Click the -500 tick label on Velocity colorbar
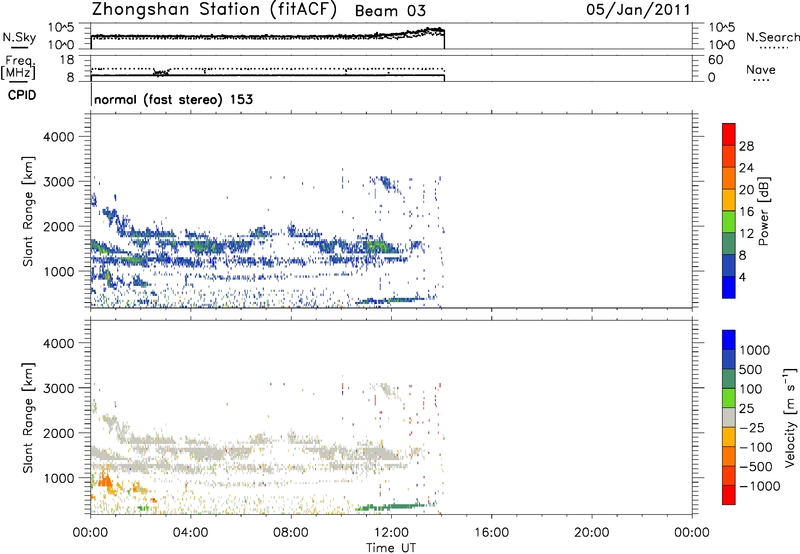800x554 pixels. click(x=756, y=466)
